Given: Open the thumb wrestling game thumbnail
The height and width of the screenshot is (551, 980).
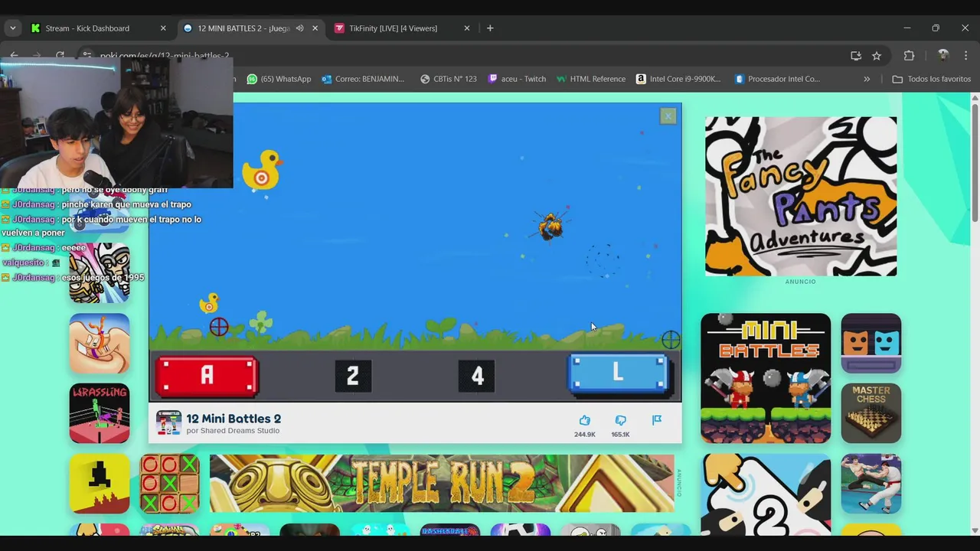Looking at the screenshot, I should 100,343.
